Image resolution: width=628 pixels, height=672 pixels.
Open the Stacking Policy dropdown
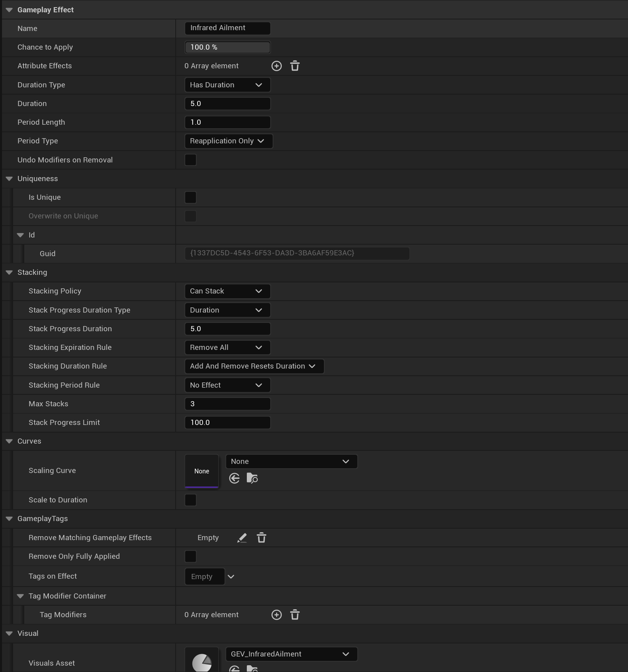(x=228, y=291)
